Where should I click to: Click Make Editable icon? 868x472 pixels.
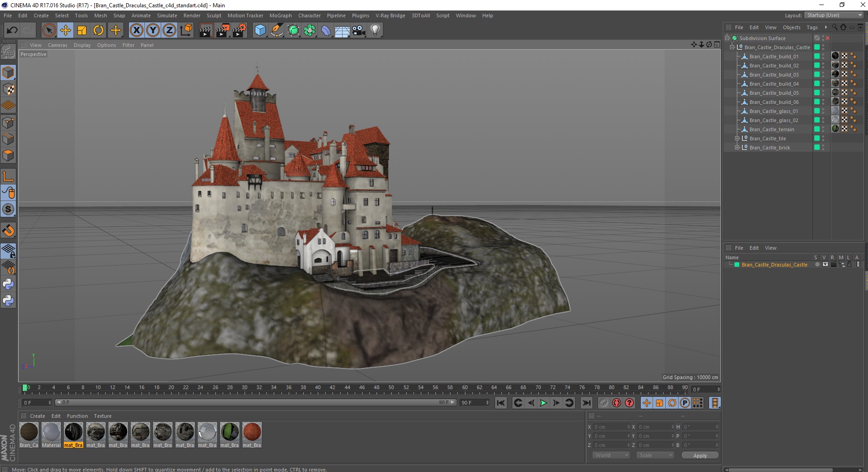(8, 52)
